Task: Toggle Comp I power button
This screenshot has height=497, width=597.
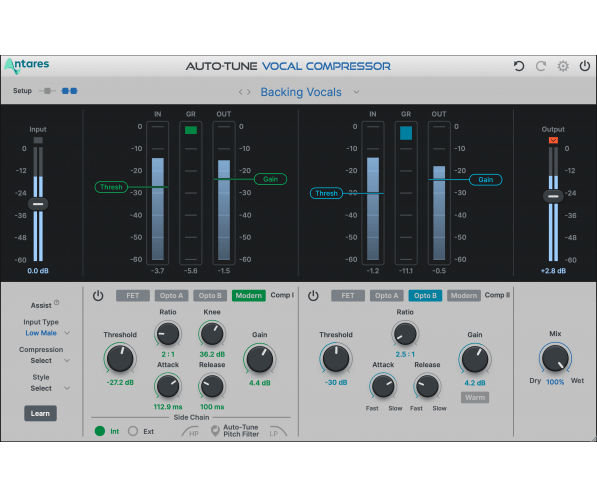Action: coord(98,296)
